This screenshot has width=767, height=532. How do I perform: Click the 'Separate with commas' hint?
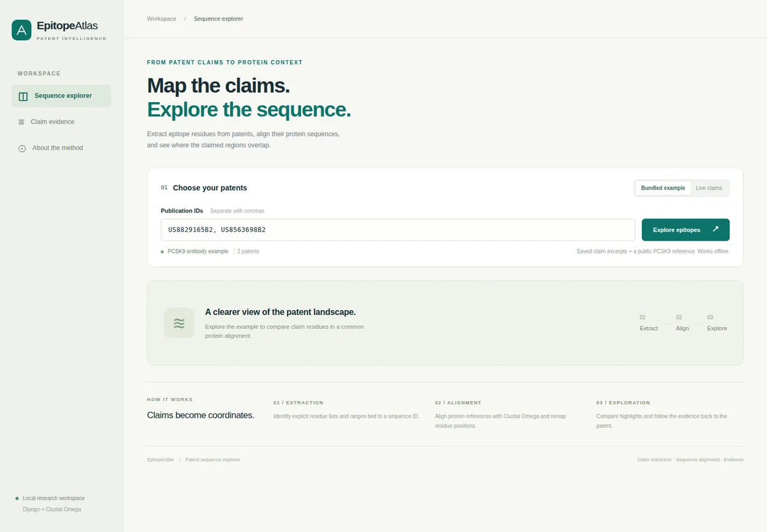pyautogui.click(x=237, y=211)
